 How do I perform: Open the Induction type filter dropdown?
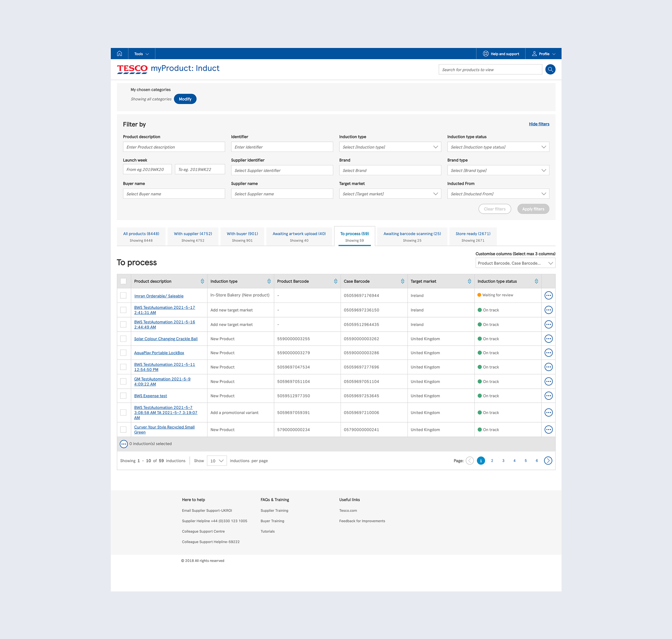point(390,147)
